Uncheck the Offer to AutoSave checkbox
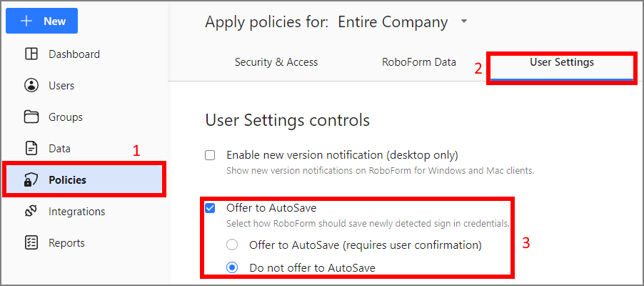The width and height of the screenshot is (644, 286). click(x=210, y=208)
